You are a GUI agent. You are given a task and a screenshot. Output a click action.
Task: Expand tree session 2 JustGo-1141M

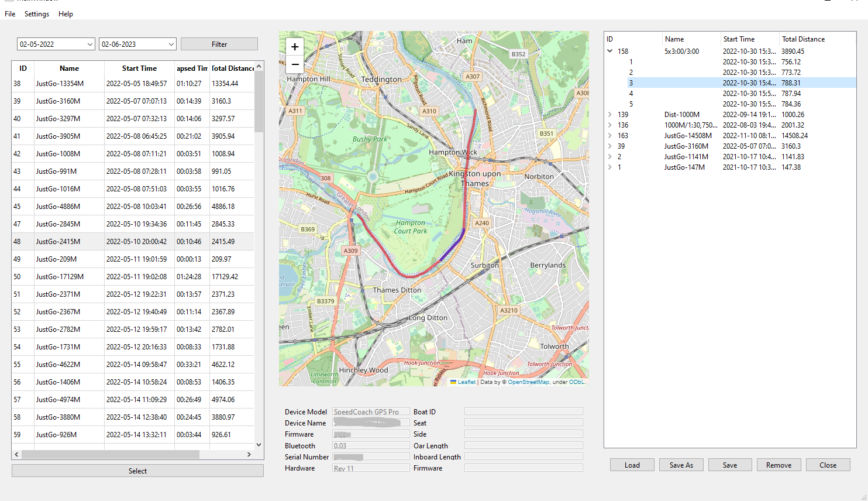[x=610, y=156]
